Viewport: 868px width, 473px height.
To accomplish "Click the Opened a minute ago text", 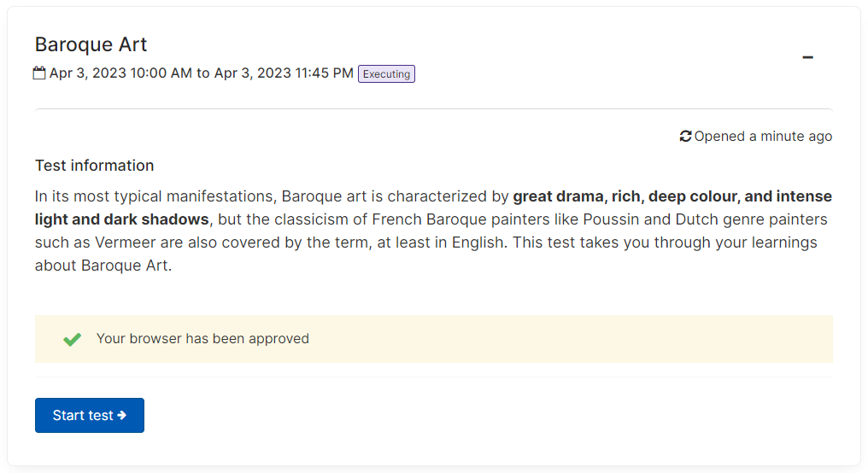I will 763,136.
